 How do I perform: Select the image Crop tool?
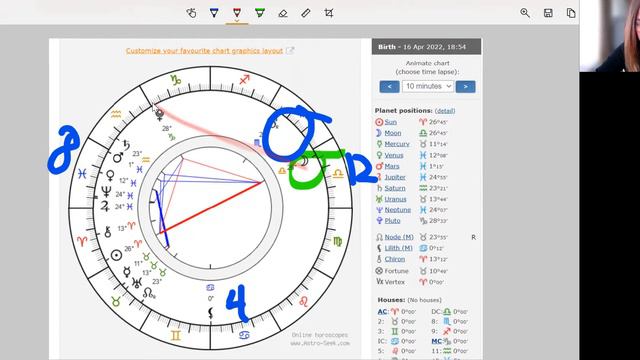[329, 13]
